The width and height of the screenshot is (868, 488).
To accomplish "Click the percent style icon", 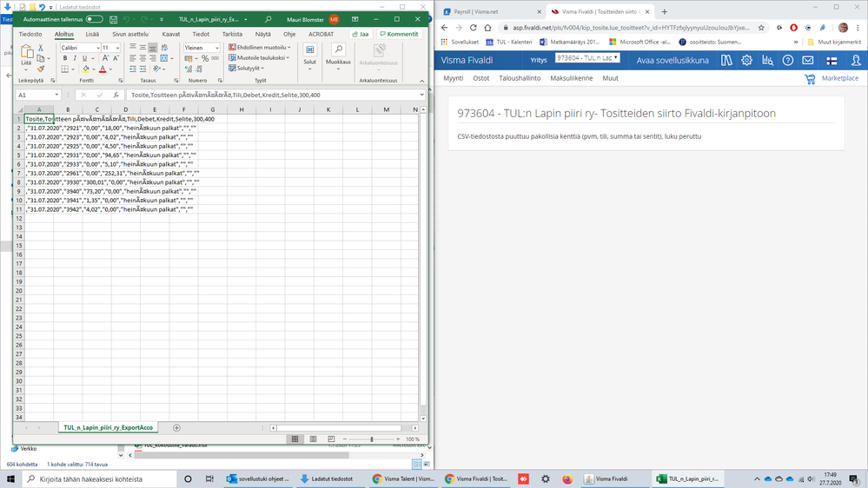I will click(x=205, y=58).
